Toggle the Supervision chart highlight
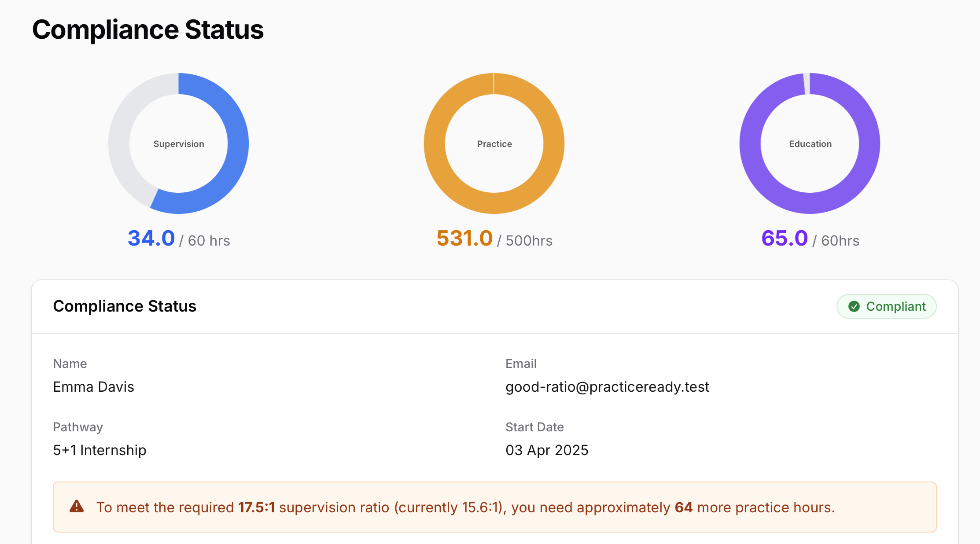The image size is (980, 544). (179, 144)
